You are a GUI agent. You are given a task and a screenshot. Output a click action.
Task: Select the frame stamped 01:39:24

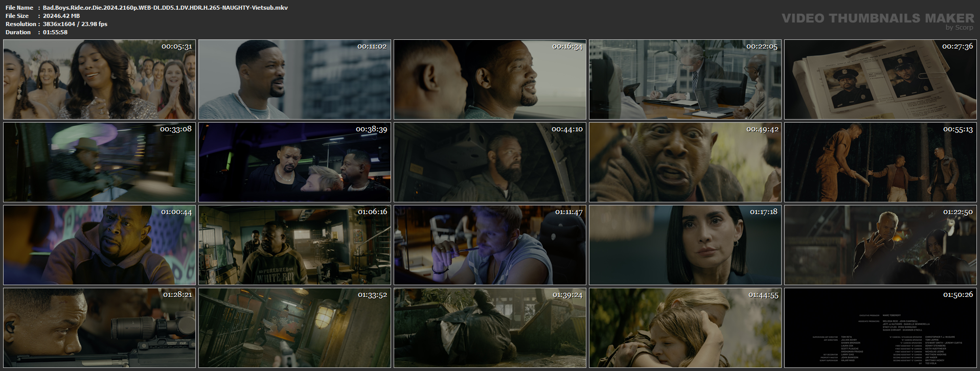[x=490, y=328]
